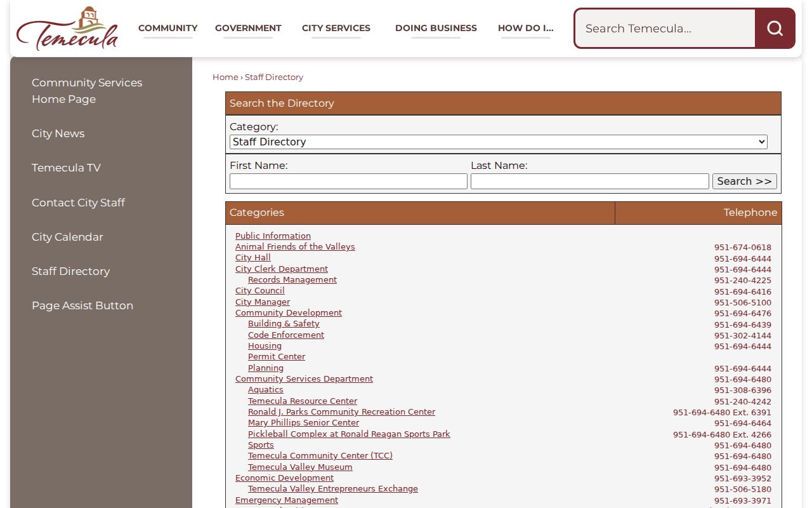Open City Clerk Department category
Screen dimensions: 812x508
point(282,269)
